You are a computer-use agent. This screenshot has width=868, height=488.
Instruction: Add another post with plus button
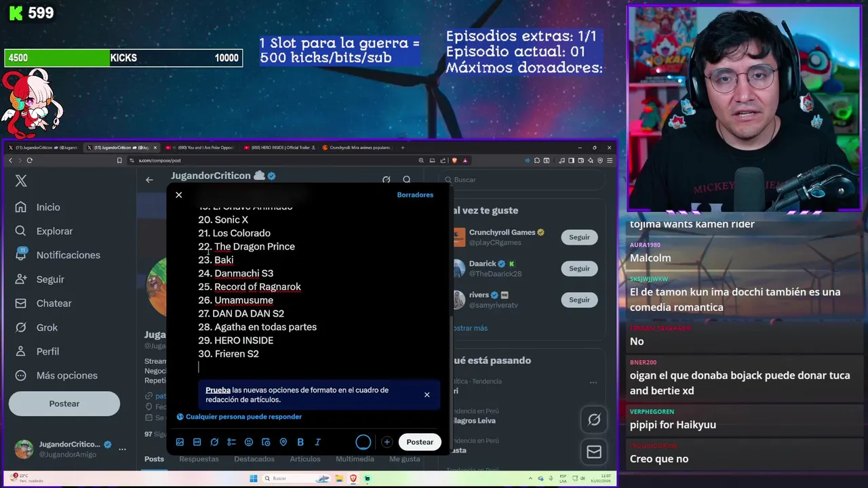click(387, 442)
